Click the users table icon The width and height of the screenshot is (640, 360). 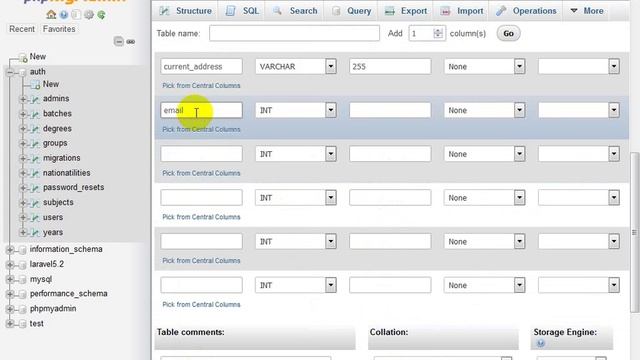click(36, 218)
